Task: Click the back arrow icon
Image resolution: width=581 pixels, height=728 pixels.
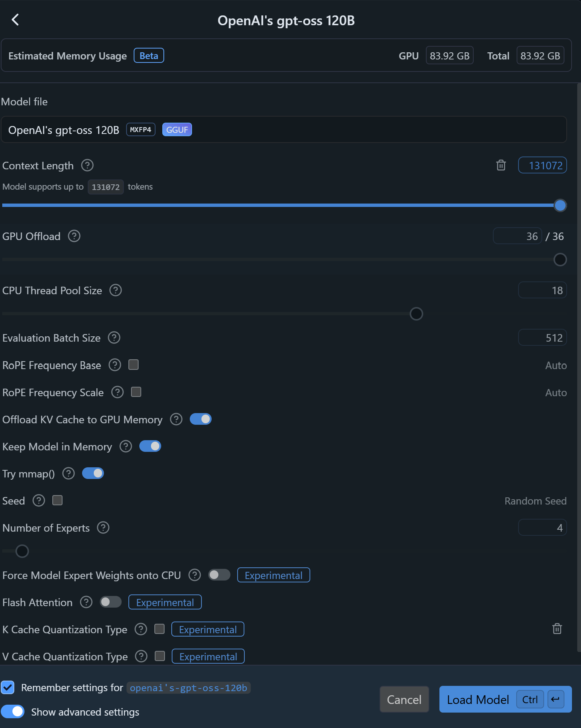Action: 15,20
